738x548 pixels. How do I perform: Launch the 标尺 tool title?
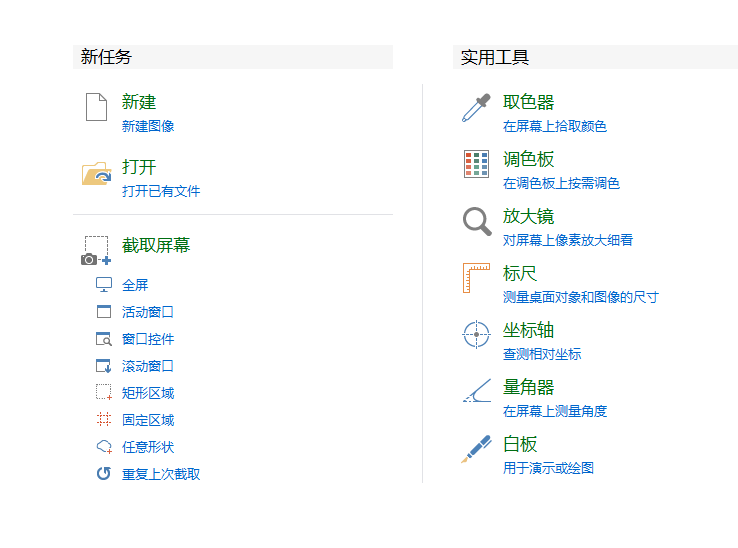coord(520,273)
